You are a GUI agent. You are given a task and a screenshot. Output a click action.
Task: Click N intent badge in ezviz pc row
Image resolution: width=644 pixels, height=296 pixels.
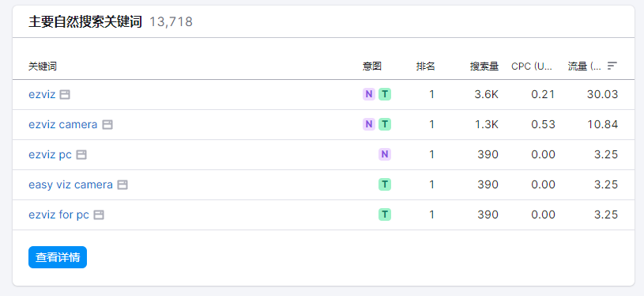(x=385, y=154)
